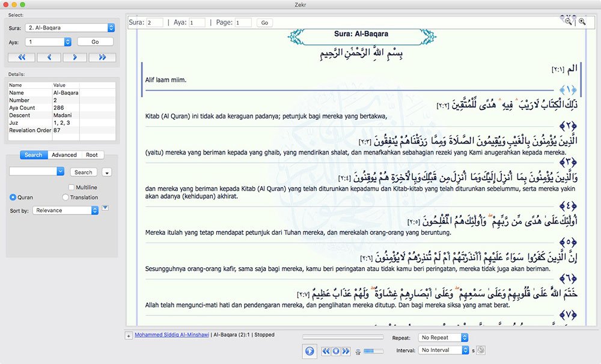Image resolution: width=601 pixels, height=364 pixels.
Task: Open the Mohammed Siddiq Al-Minshawi reciter link
Action: 172,335
